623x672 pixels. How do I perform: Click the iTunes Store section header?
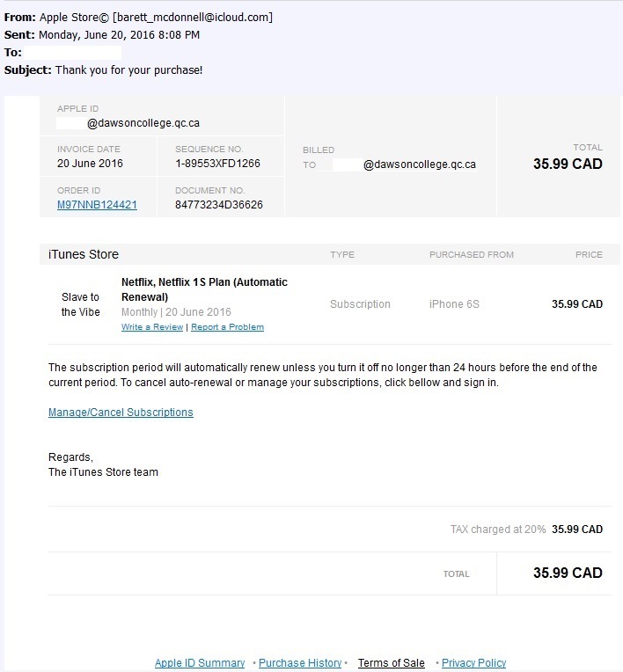coord(84,254)
